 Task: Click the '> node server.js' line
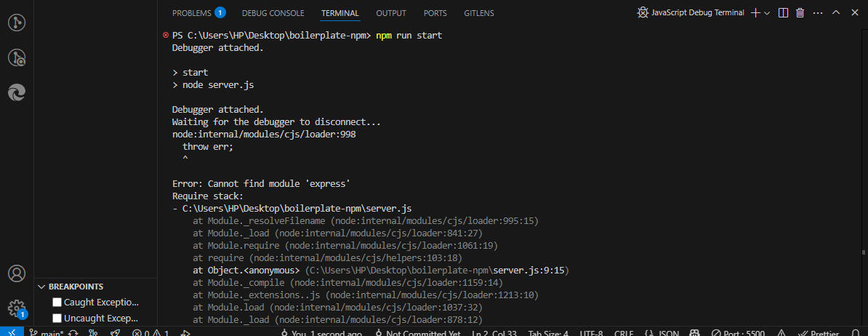(213, 85)
